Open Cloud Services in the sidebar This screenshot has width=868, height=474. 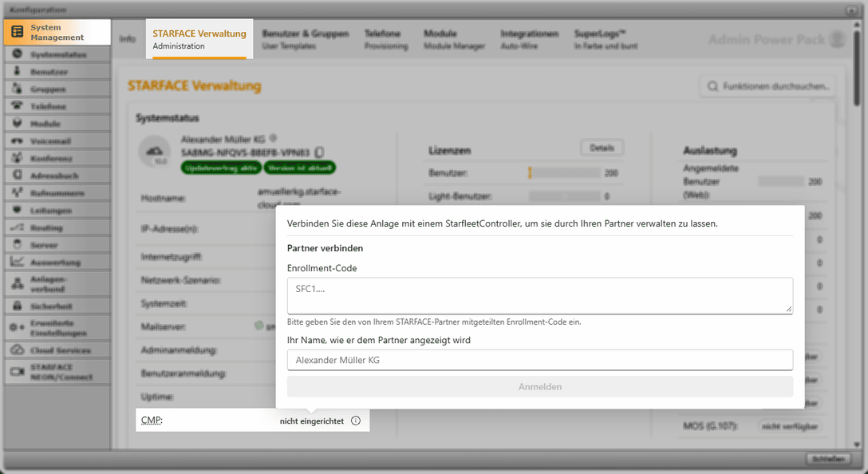pos(57,350)
